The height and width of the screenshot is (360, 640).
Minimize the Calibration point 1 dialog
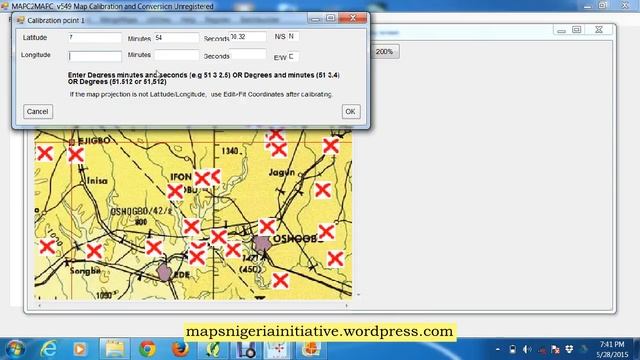(x=315, y=18)
